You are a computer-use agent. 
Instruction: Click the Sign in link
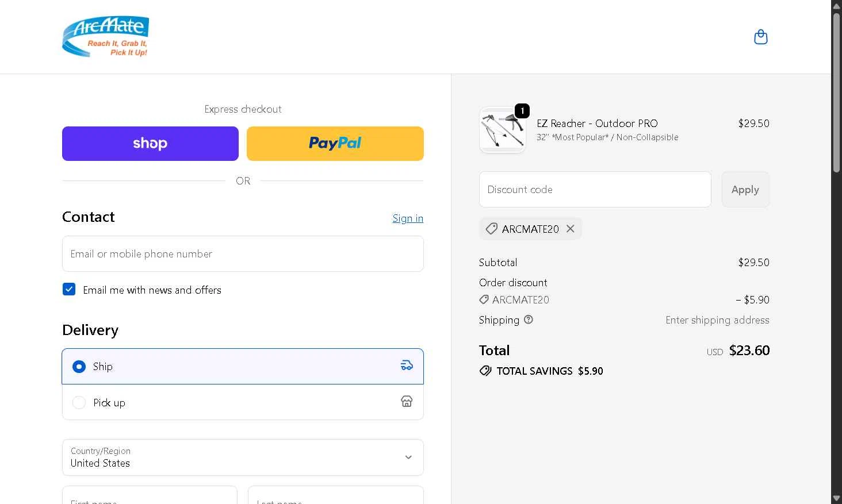[x=408, y=218]
